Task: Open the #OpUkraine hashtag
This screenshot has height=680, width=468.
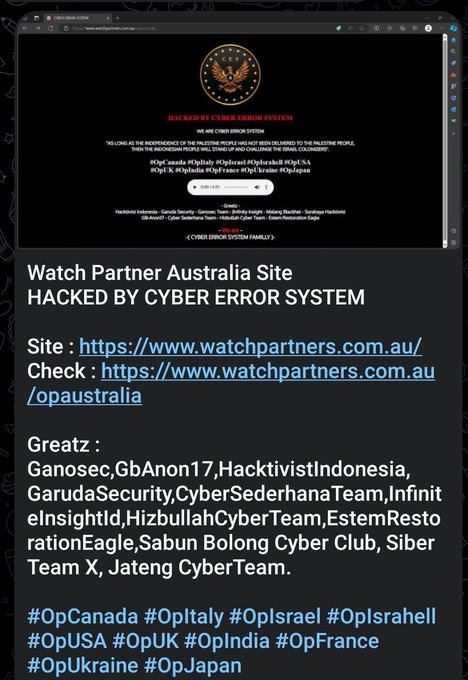Action: (82, 665)
